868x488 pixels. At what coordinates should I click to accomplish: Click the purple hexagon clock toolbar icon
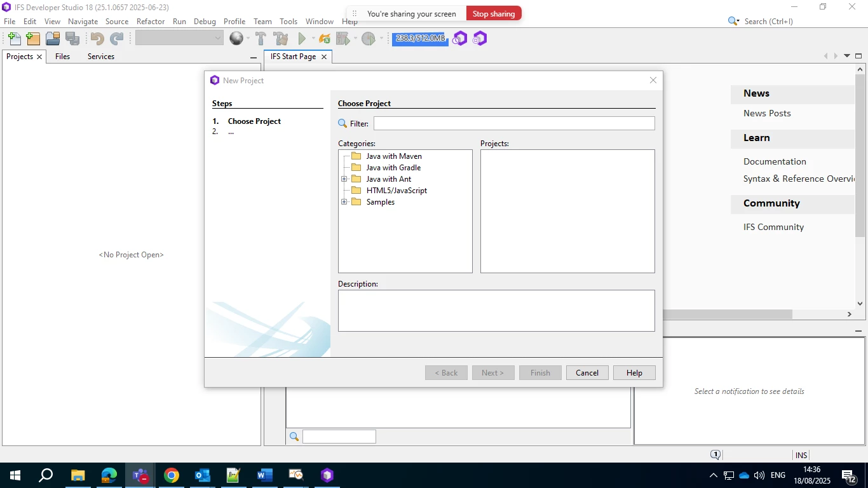coord(459,39)
